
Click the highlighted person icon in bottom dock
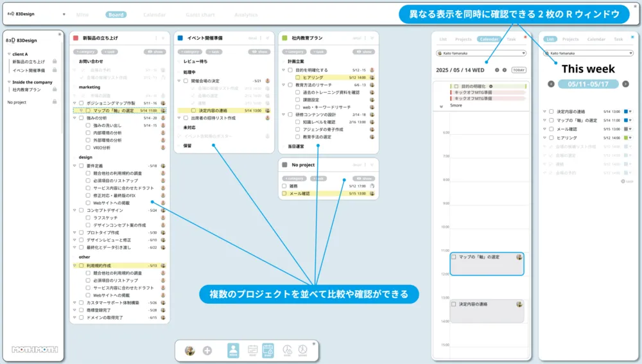click(233, 350)
